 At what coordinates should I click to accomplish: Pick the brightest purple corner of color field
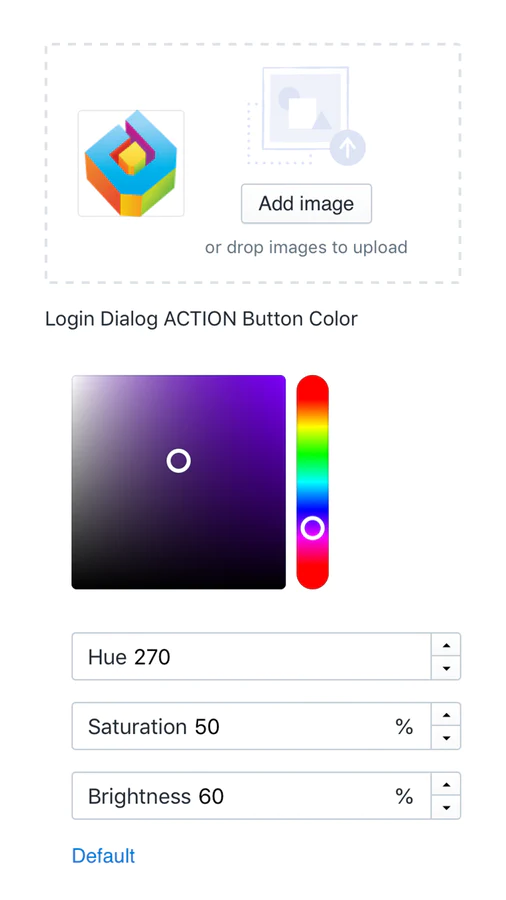click(x=281, y=380)
